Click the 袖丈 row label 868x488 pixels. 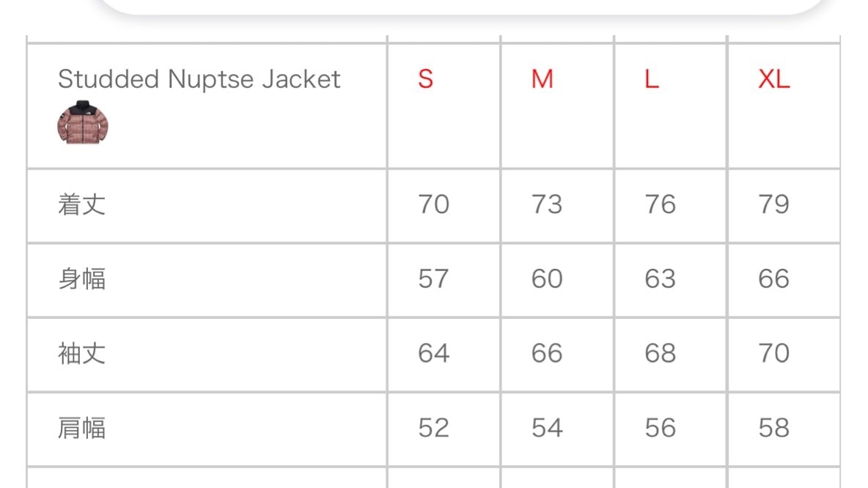(x=81, y=353)
